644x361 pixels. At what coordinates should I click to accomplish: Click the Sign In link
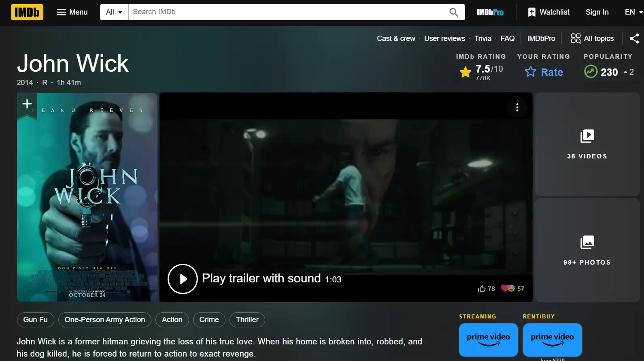(597, 12)
